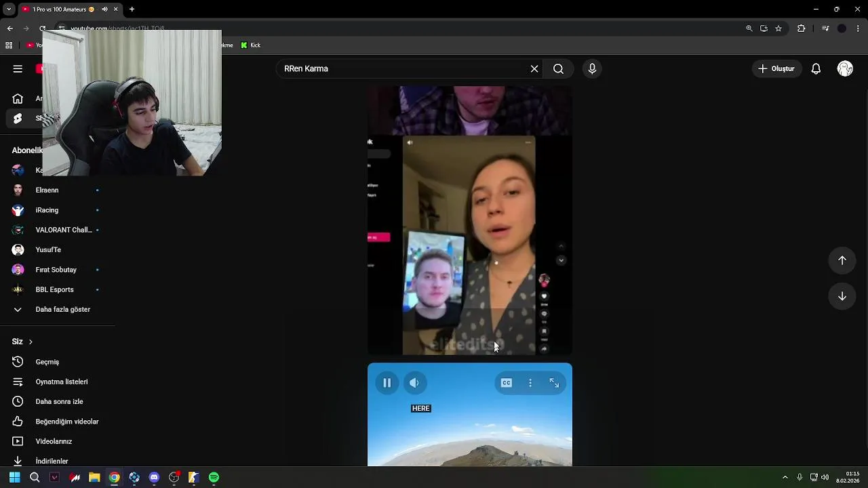Close the 1 Pro vs 100 Amateurs tab
The image size is (868, 488).
click(x=116, y=9)
